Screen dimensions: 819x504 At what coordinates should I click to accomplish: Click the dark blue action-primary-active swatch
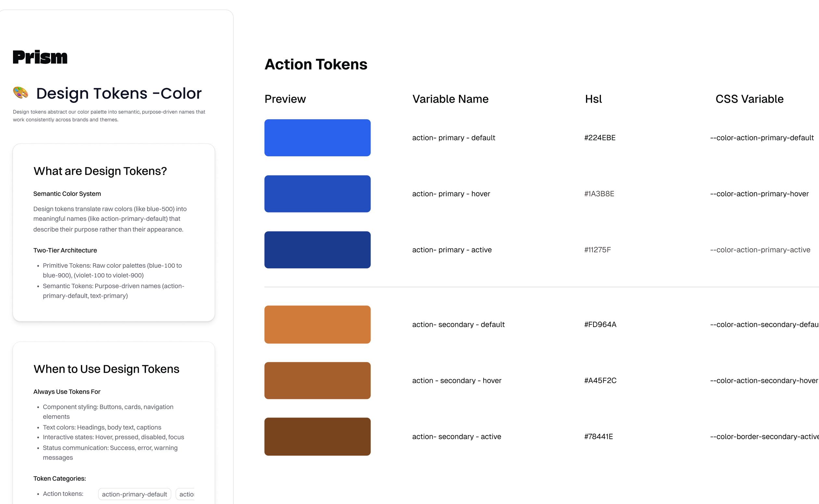coord(317,249)
